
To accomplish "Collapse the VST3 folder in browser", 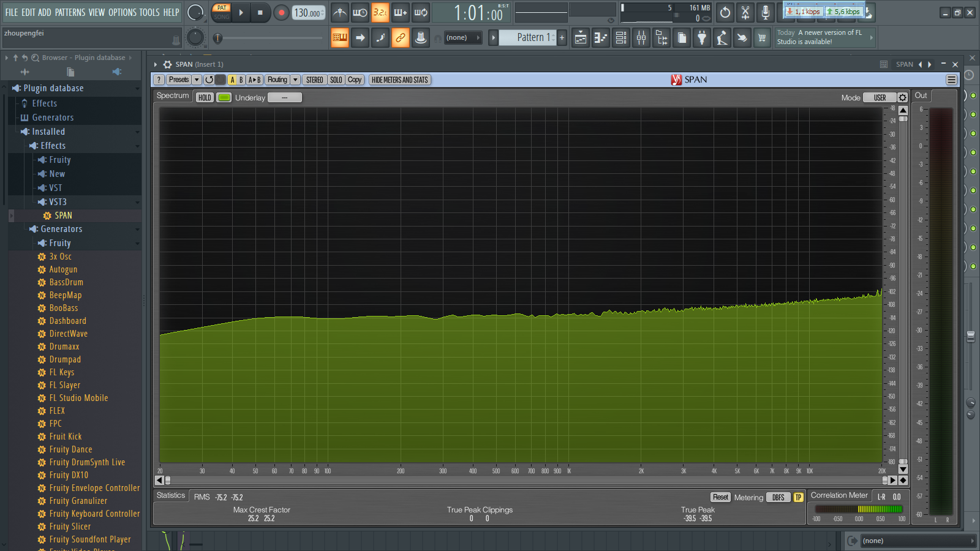I will coord(137,202).
